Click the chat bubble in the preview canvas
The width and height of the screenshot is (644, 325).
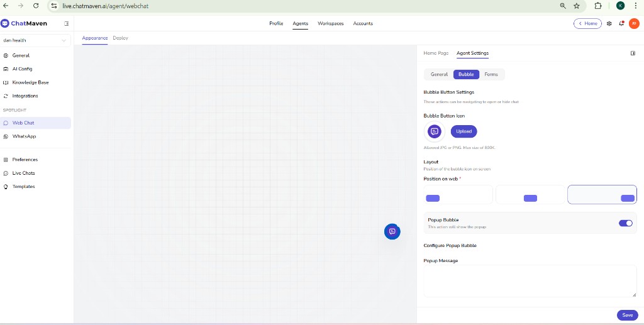[392, 231]
